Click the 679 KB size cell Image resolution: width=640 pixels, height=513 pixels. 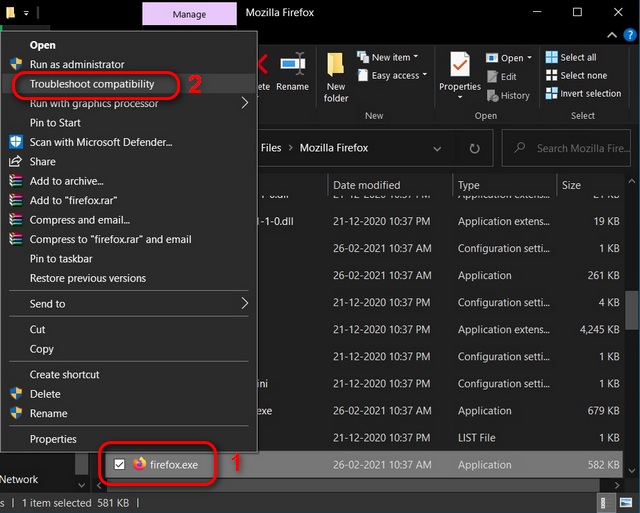click(603, 411)
